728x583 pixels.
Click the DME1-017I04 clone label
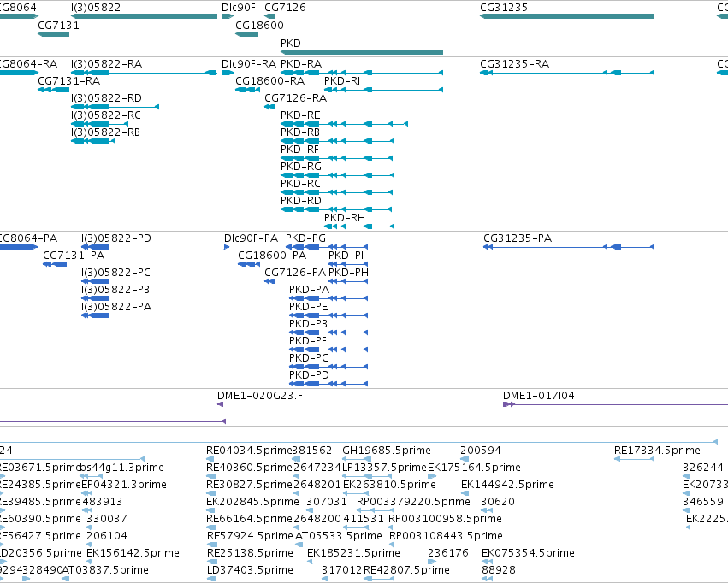(x=539, y=396)
